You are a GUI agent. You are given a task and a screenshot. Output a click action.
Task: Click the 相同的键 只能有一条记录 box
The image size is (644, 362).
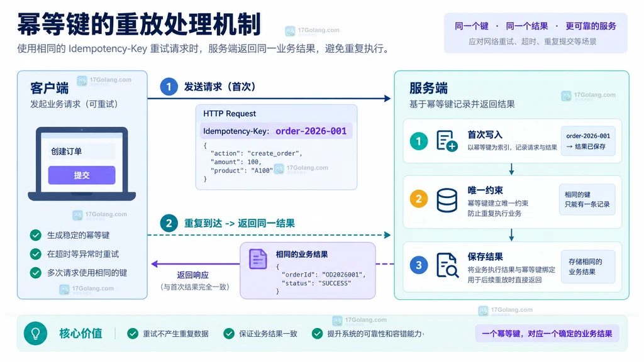tap(587, 199)
